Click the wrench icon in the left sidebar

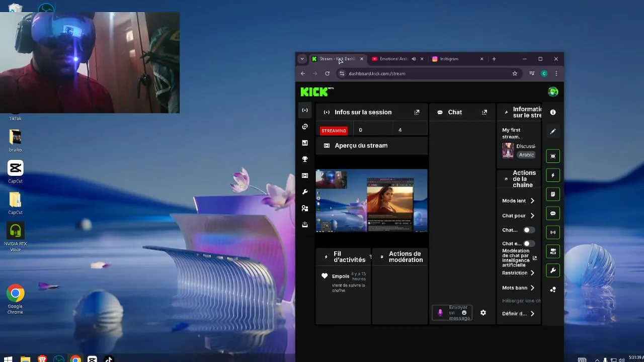tap(305, 192)
